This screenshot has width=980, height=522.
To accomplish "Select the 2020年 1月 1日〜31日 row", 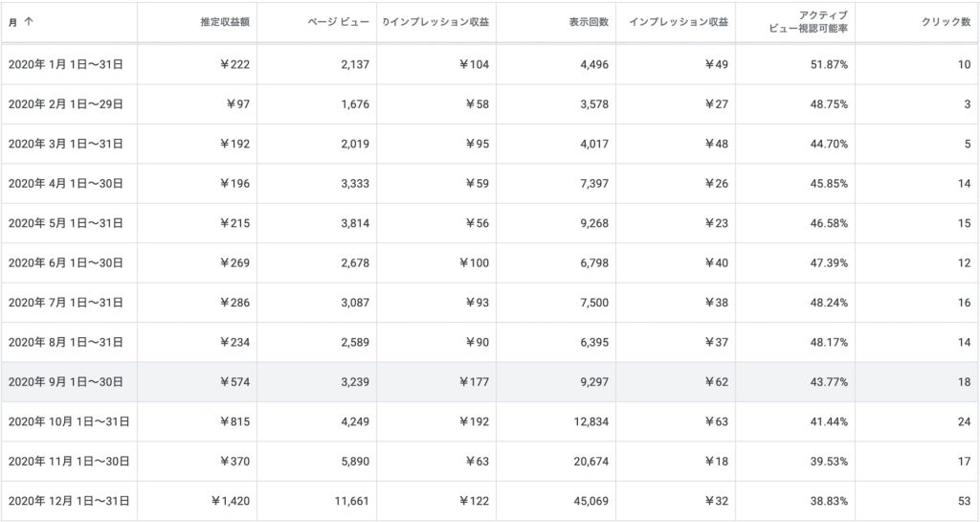I will pos(490,64).
